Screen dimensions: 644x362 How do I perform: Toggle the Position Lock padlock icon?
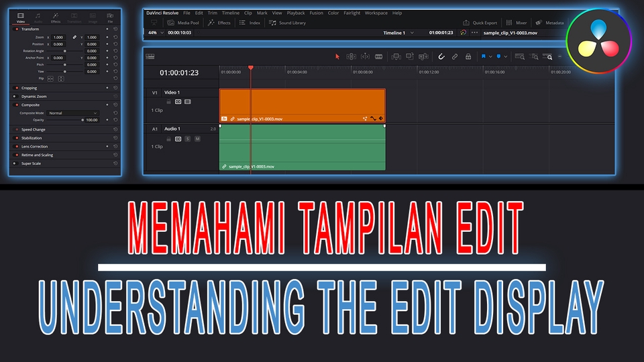(468, 56)
